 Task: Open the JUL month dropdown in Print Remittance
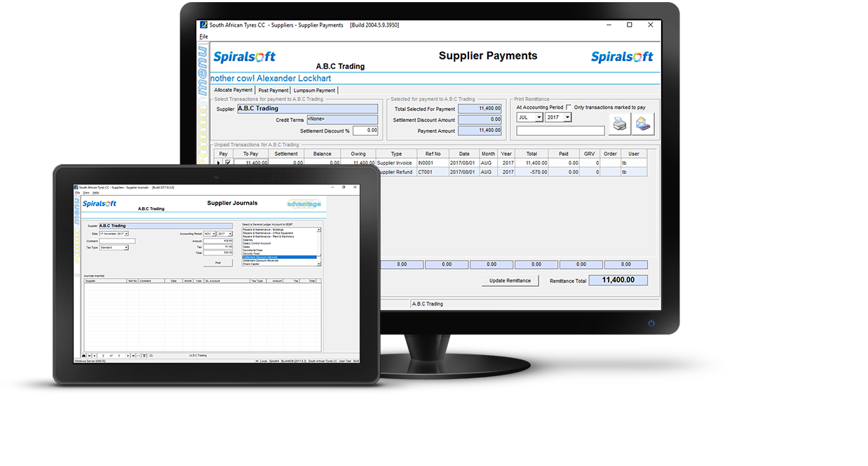point(538,117)
